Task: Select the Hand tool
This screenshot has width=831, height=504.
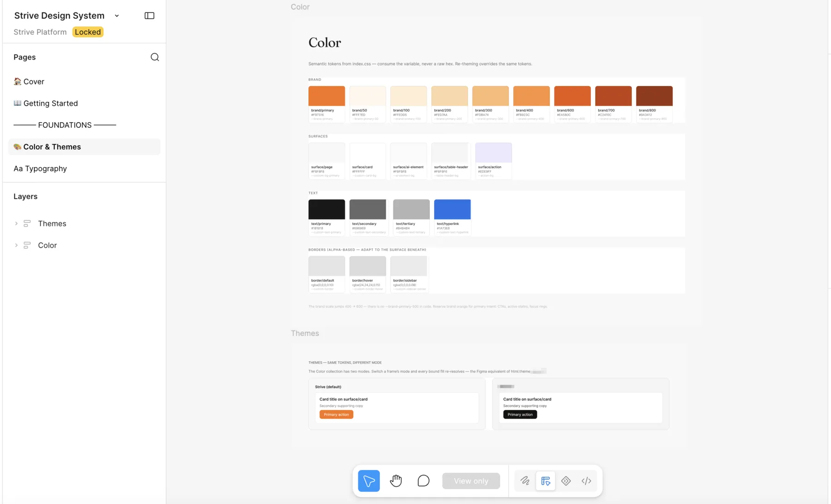Action: tap(396, 481)
